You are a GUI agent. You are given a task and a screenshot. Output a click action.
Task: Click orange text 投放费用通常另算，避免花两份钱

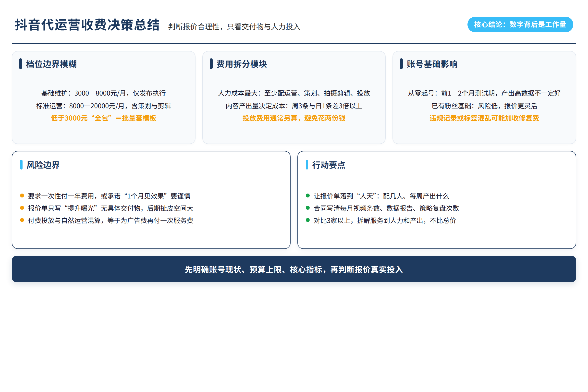pos(294,118)
